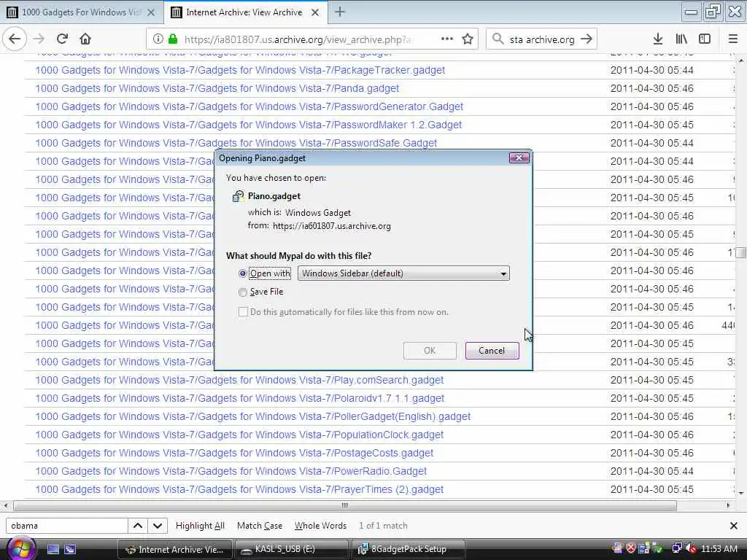Open the PostageCosts.gadget link

(x=234, y=453)
